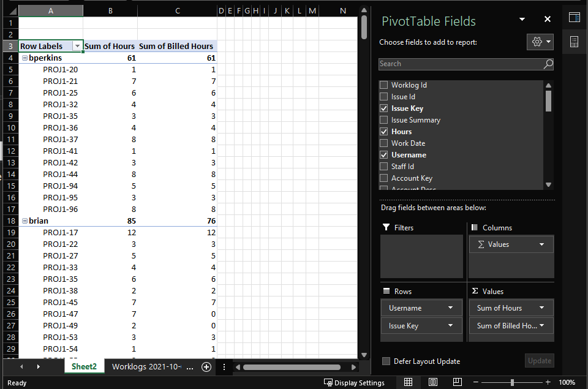588x389 pixels.
Task: Click the New Sheet plus icon
Action: 206,367
